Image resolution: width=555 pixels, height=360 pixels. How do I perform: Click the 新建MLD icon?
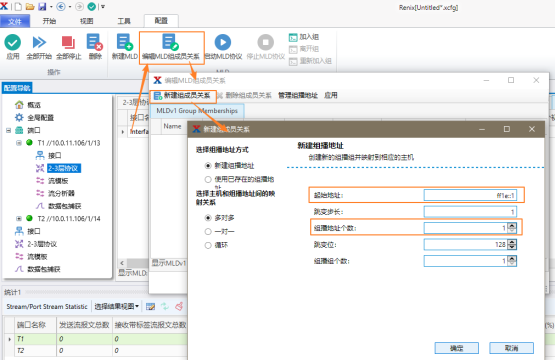pos(124,42)
